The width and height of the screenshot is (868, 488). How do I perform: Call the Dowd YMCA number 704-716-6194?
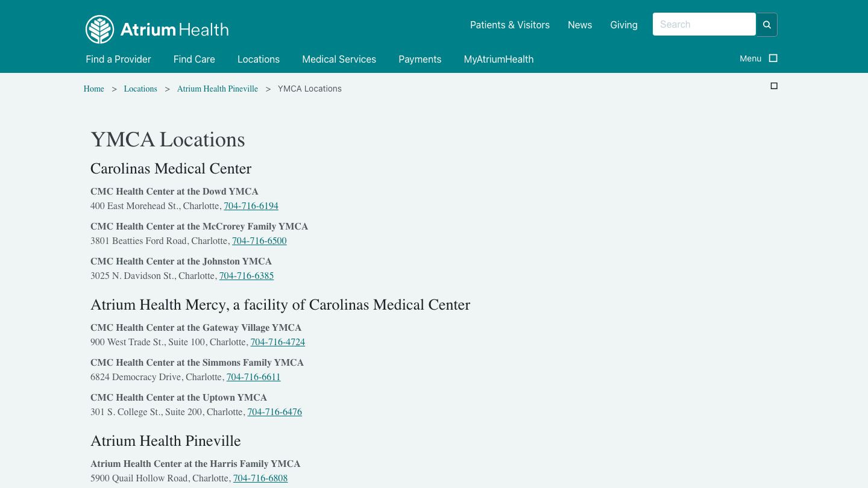251,206
